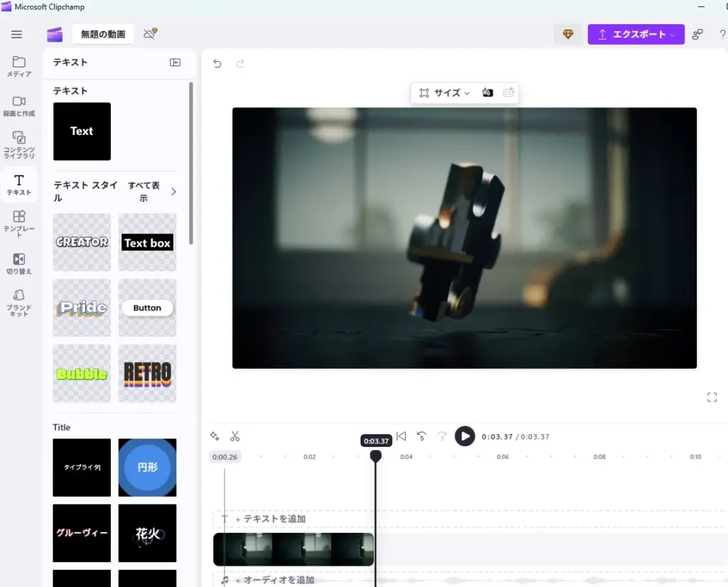Choose the Pride text style

(82, 308)
